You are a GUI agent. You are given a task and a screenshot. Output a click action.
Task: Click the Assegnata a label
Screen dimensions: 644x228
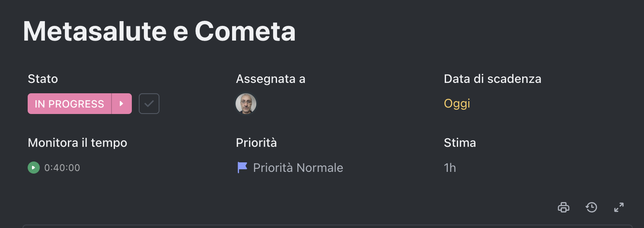tap(271, 79)
